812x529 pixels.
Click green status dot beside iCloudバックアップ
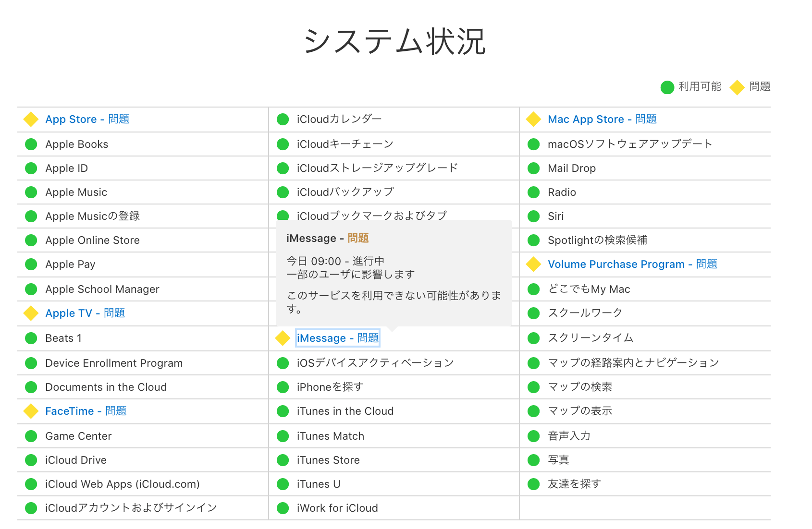coord(283,192)
